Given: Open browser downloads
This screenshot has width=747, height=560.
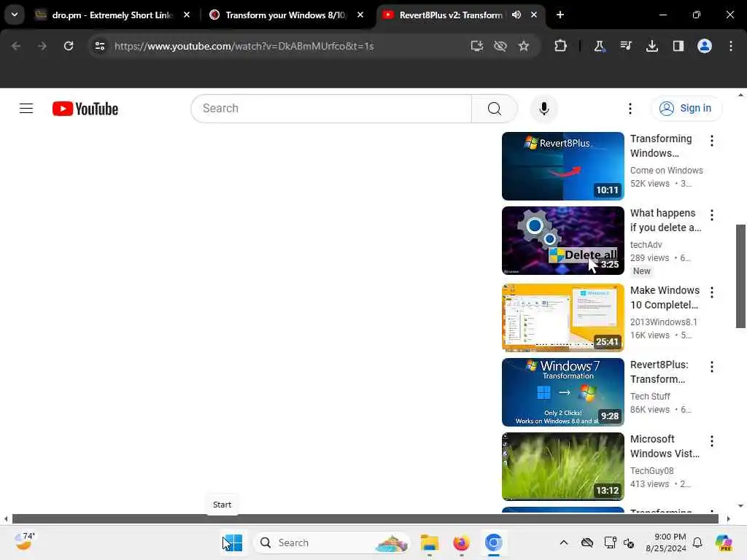Looking at the screenshot, I should [x=651, y=46].
